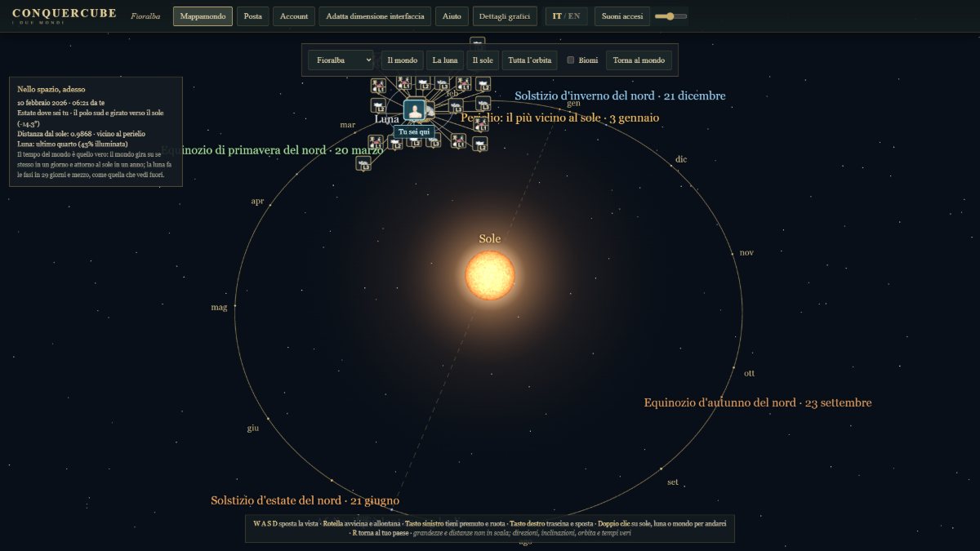Image resolution: width=980 pixels, height=551 pixels.
Task: Click 'Equinozio d'autunno del nord · 23 settembre' label
Action: pyautogui.click(x=758, y=402)
